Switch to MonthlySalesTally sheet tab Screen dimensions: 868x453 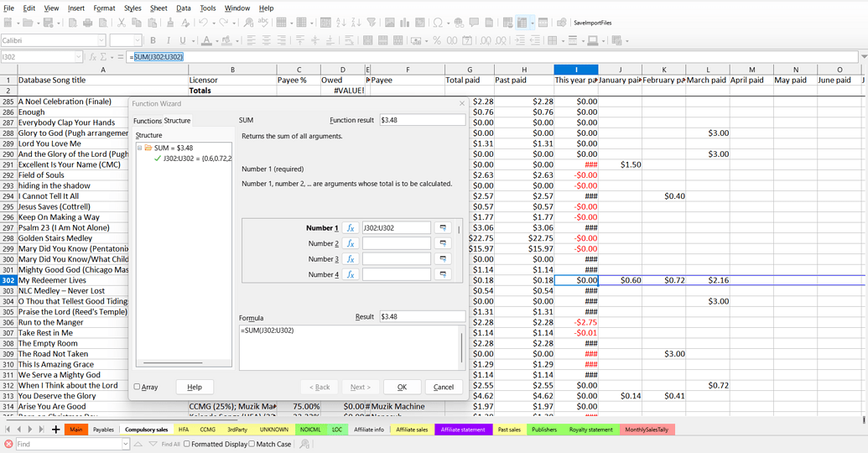pos(647,430)
